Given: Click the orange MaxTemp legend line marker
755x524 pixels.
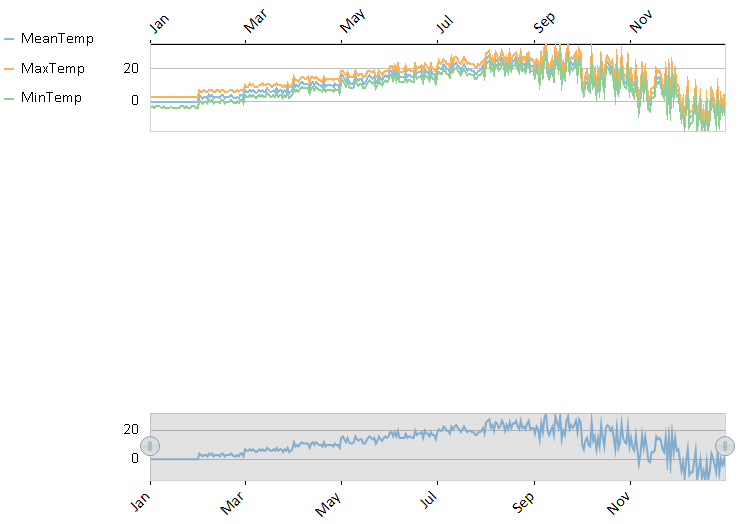Looking at the screenshot, I should [10, 69].
